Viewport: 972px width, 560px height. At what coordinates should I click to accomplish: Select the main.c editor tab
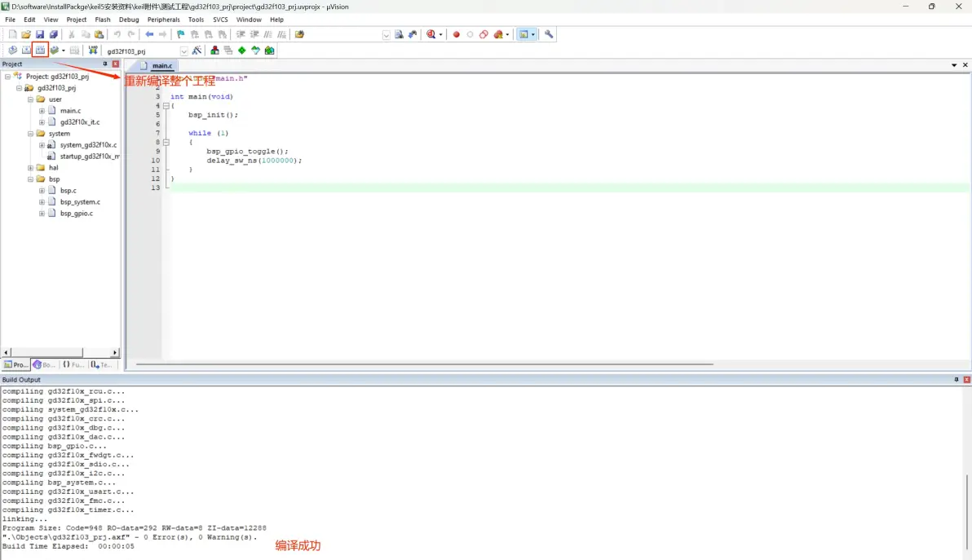pos(161,65)
